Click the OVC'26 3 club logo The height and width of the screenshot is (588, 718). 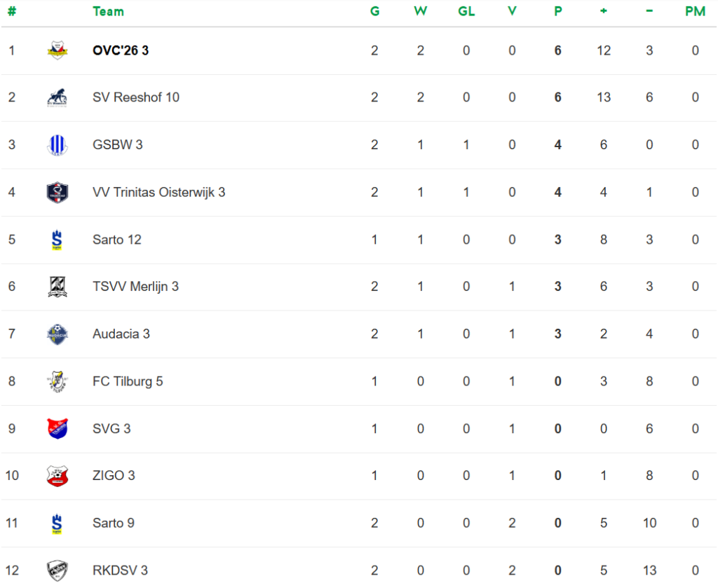[57, 50]
